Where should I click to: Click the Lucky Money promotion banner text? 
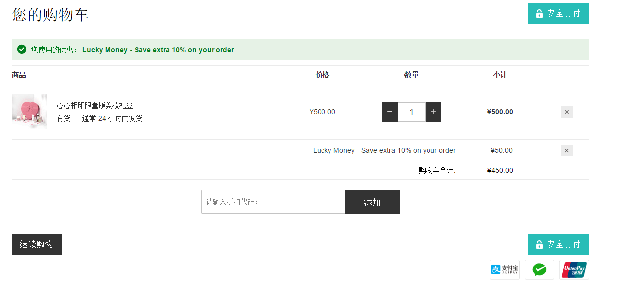pyautogui.click(x=158, y=50)
